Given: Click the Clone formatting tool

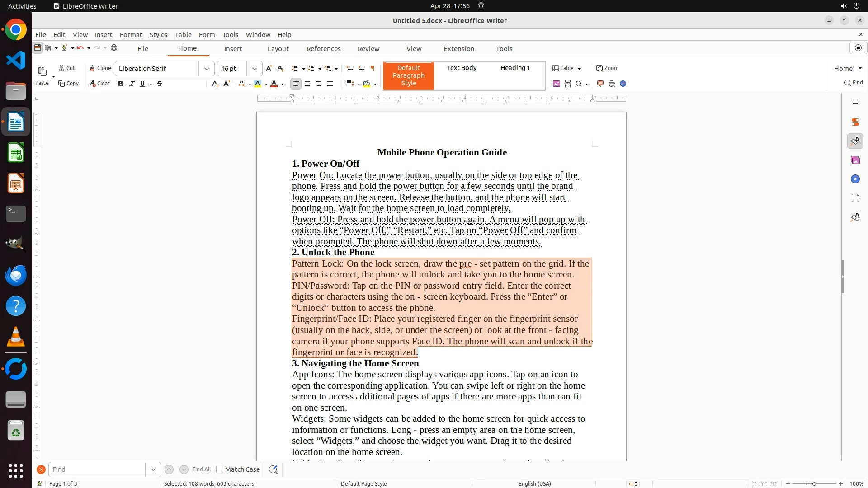Looking at the screenshot, I should (100, 68).
